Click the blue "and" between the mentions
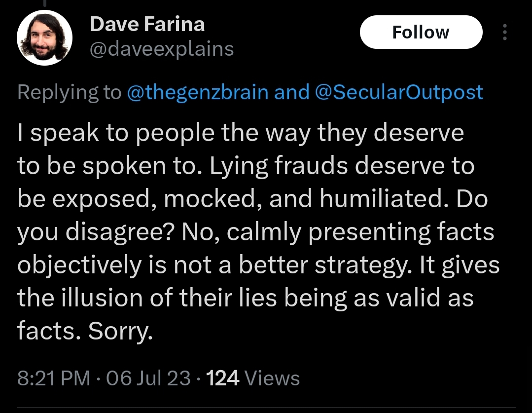532x413 pixels. click(x=292, y=92)
